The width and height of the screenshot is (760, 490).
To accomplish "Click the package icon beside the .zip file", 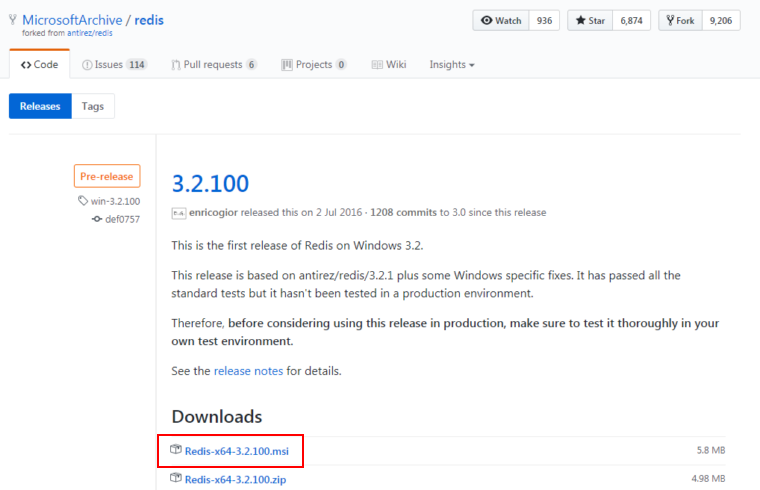I will (175, 478).
